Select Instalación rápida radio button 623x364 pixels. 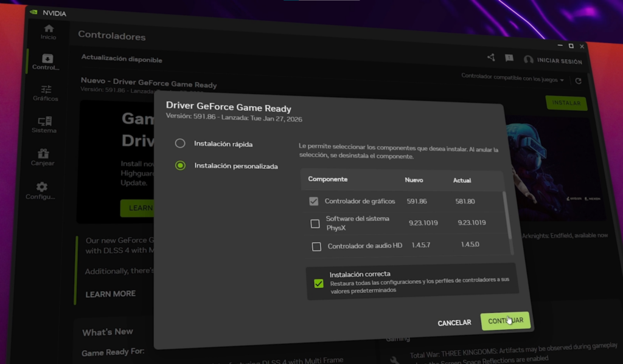pyautogui.click(x=180, y=143)
